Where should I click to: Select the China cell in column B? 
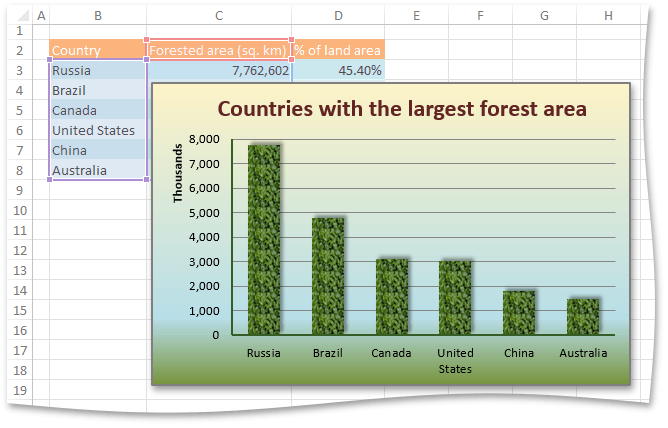pyautogui.click(x=98, y=150)
